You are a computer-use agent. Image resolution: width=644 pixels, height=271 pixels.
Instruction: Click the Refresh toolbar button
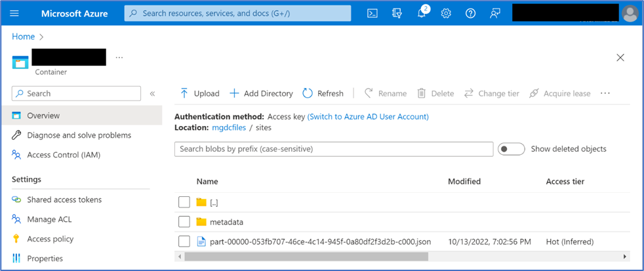323,94
